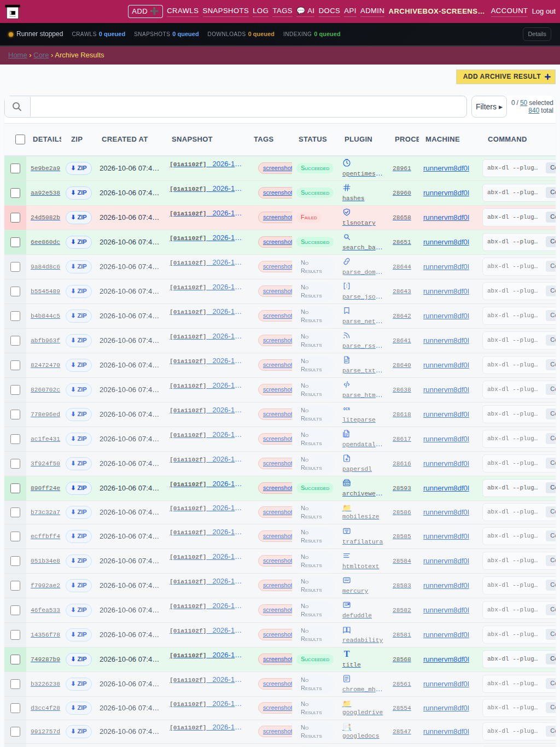Click the parse_rss feed icon
The image size is (560, 747).
tap(347, 335)
